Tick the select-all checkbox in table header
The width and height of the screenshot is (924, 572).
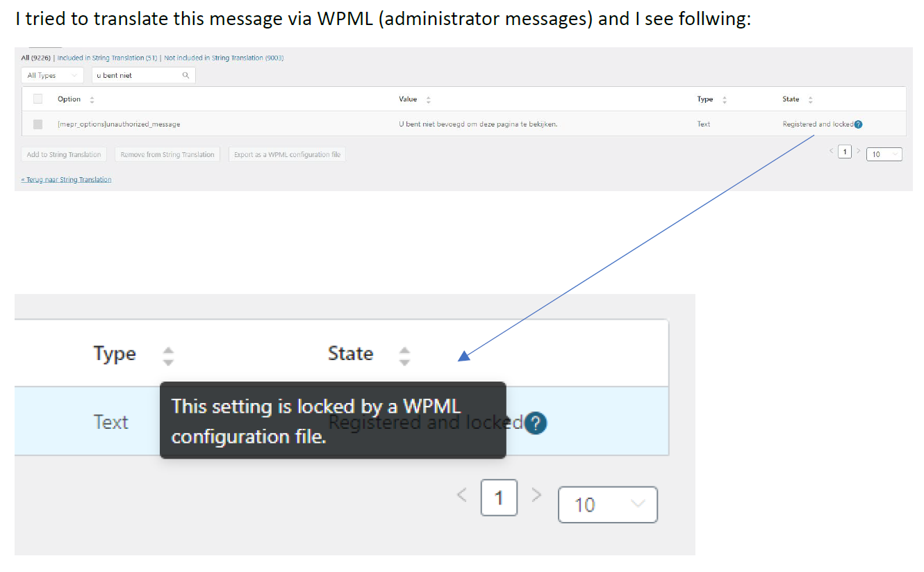pyautogui.click(x=38, y=99)
